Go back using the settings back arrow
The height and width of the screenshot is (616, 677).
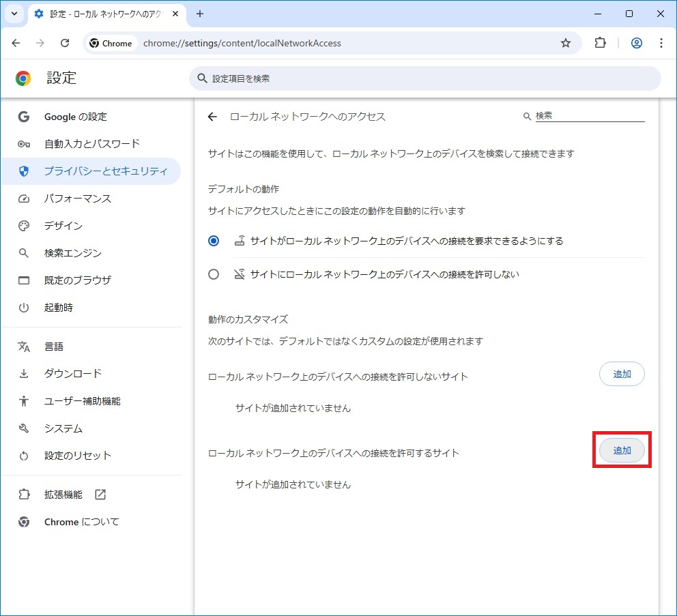coord(212,117)
